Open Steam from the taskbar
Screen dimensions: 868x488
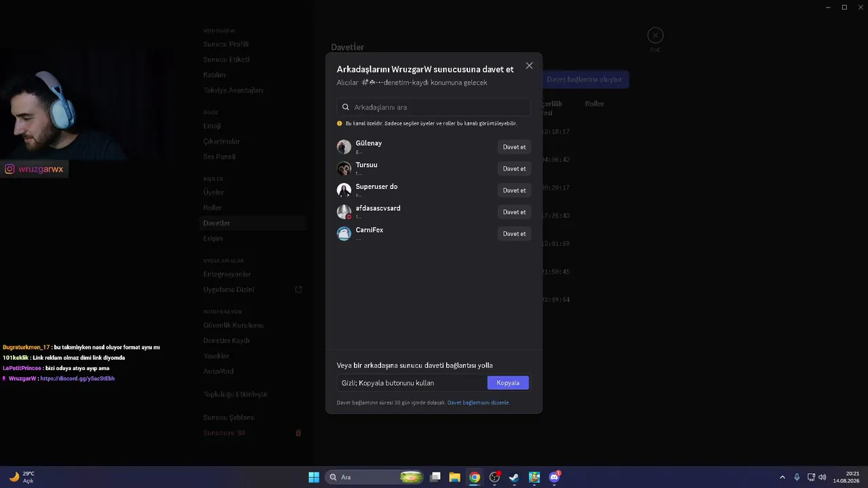514,477
